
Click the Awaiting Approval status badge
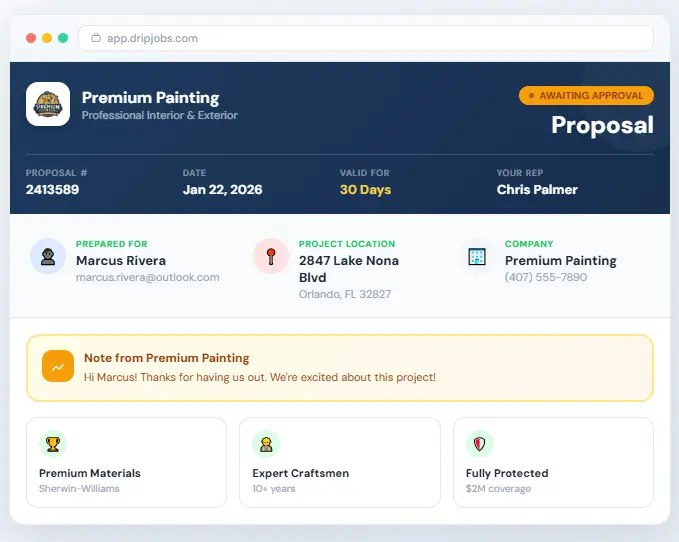tap(586, 96)
